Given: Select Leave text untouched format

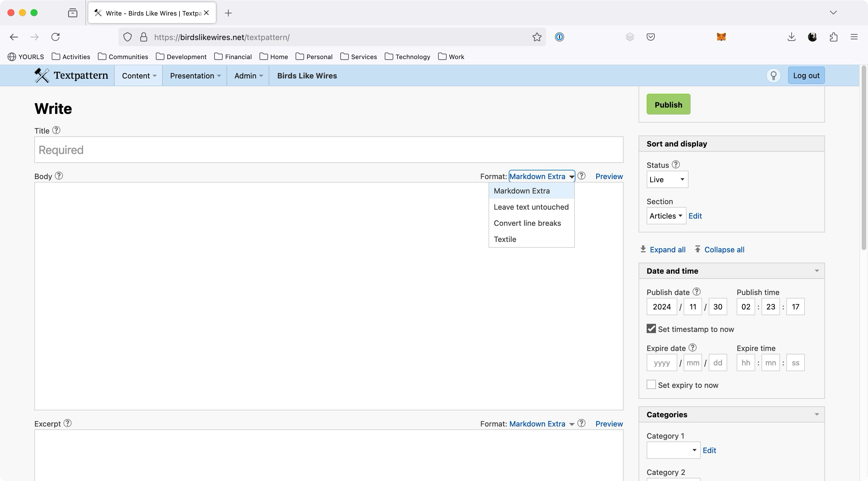Looking at the screenshot, I should point(531,207).
